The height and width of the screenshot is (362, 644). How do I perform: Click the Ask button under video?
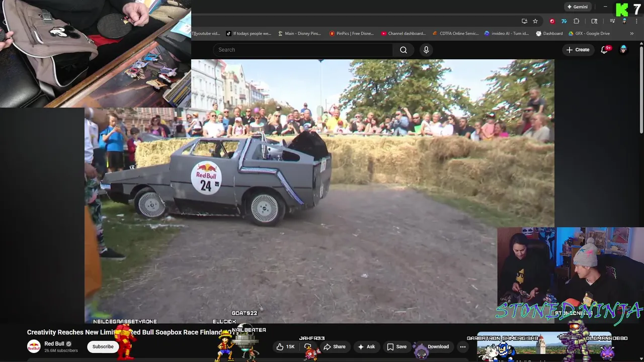point(366,346)
